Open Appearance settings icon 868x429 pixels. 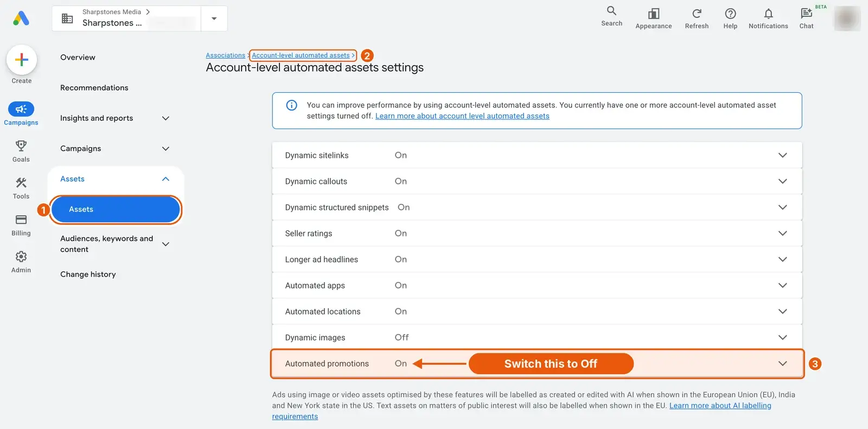(654, 14)
